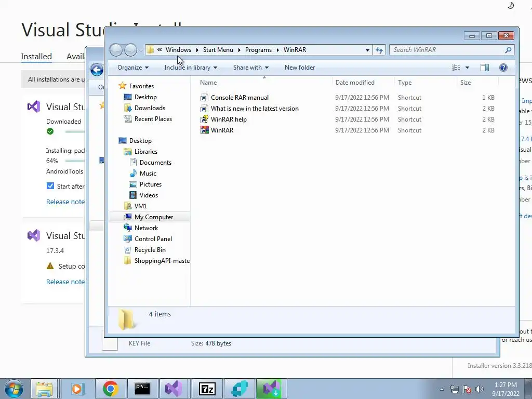Open the recent pages dropdown arrow

click(x=140, y=50)
